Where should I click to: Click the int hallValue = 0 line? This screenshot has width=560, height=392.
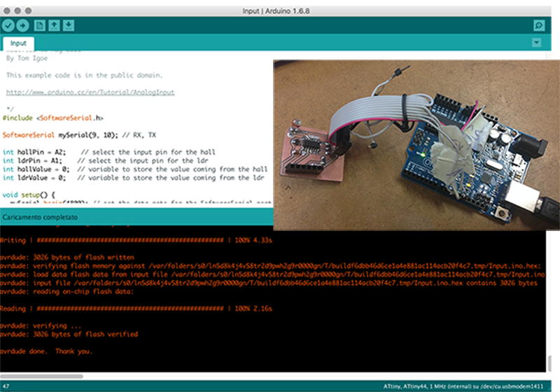(135, 169)
